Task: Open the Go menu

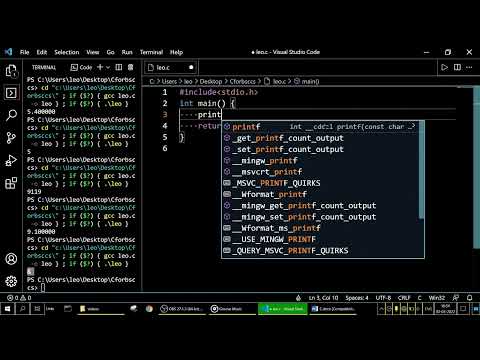Action: (x=110, y=52)
